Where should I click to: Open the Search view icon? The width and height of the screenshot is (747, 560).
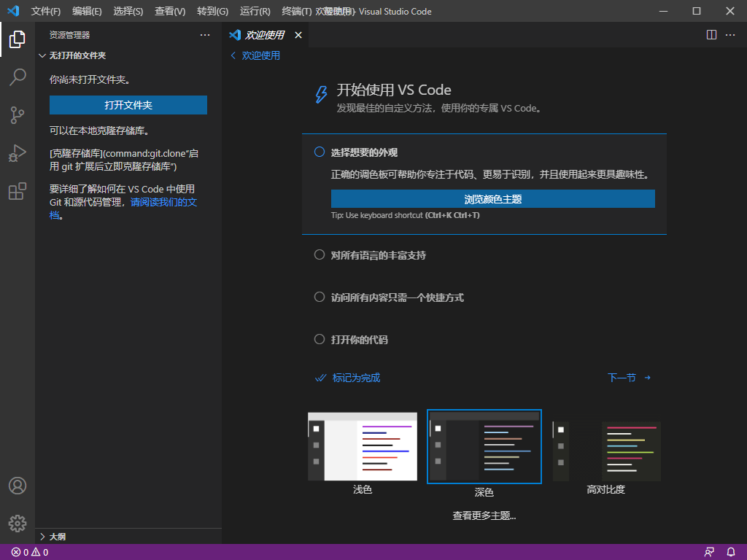click(x=18, y=77)
